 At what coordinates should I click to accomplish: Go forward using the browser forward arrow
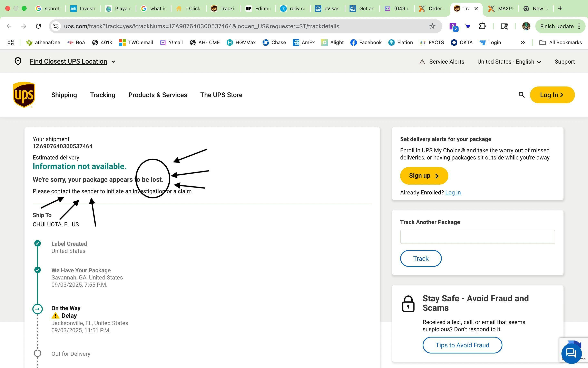(23, 26)
